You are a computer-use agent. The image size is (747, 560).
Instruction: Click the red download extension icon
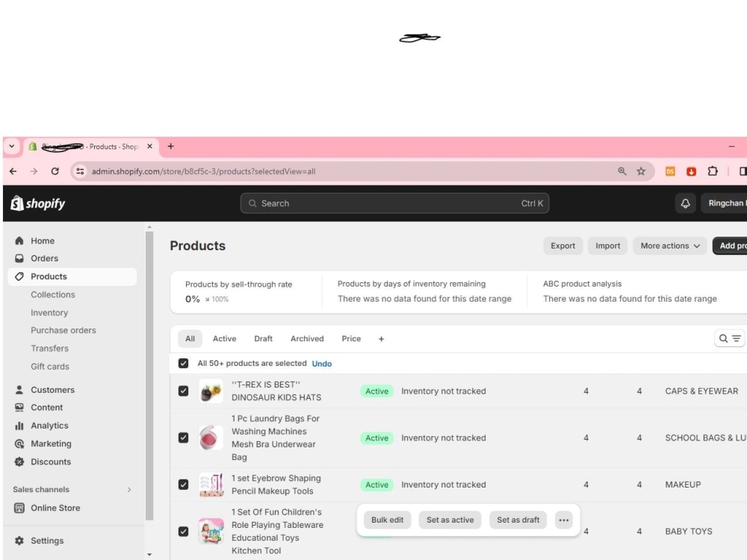(x=691, y=172)
